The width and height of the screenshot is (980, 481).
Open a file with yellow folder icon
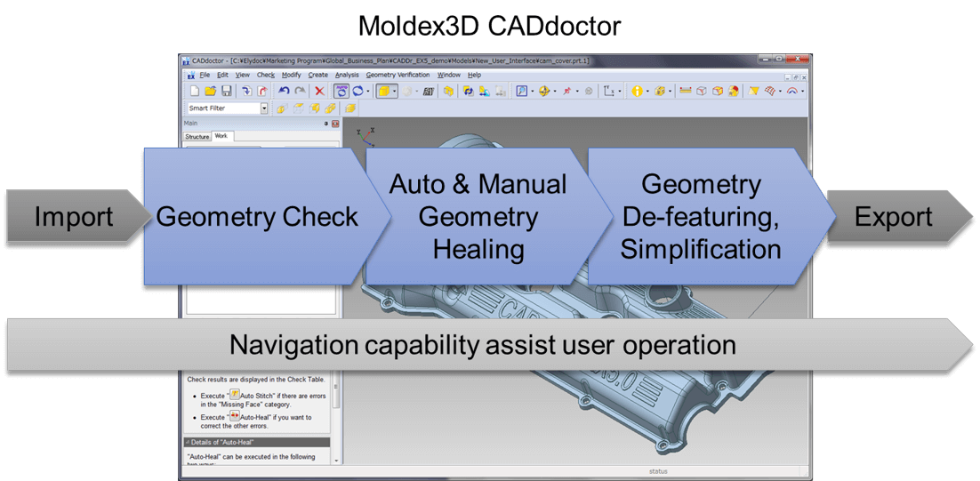click(211, 91)
